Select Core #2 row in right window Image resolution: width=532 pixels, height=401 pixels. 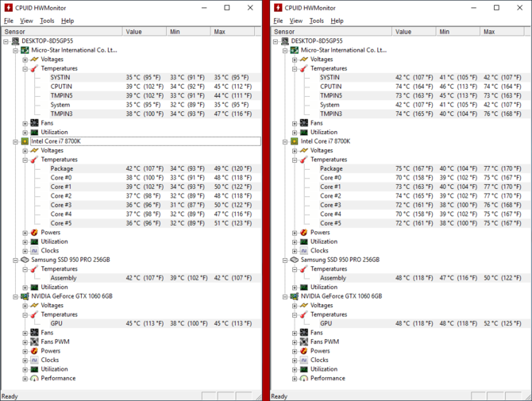(425, 196)
